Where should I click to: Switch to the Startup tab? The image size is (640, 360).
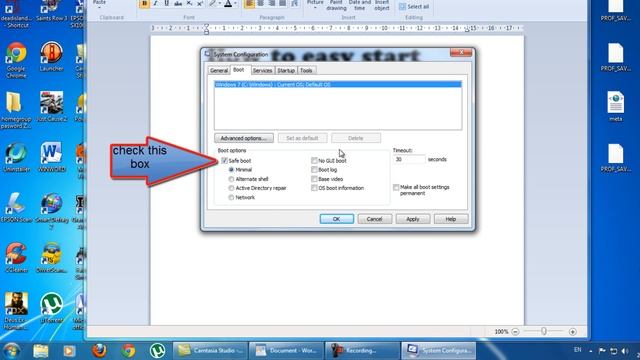click(286, 70)
